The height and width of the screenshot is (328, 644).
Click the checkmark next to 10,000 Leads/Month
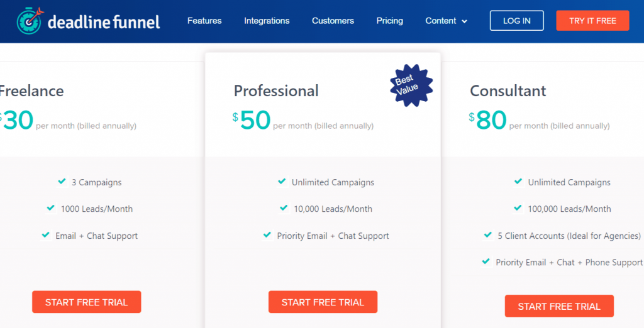284,208
